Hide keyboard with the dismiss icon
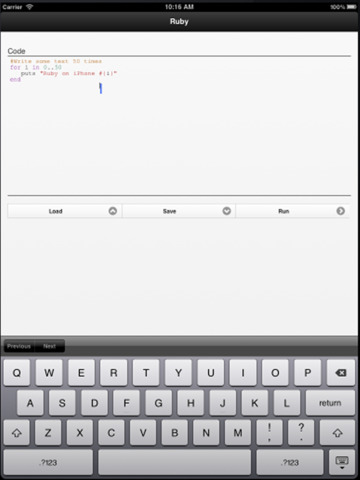Viewport: 360px width, 480px height. (342, 462)
